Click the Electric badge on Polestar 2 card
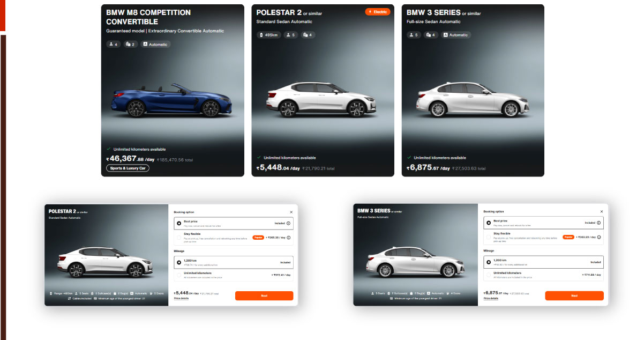This screenshot has height=340, width=644. tap(378, 12)
